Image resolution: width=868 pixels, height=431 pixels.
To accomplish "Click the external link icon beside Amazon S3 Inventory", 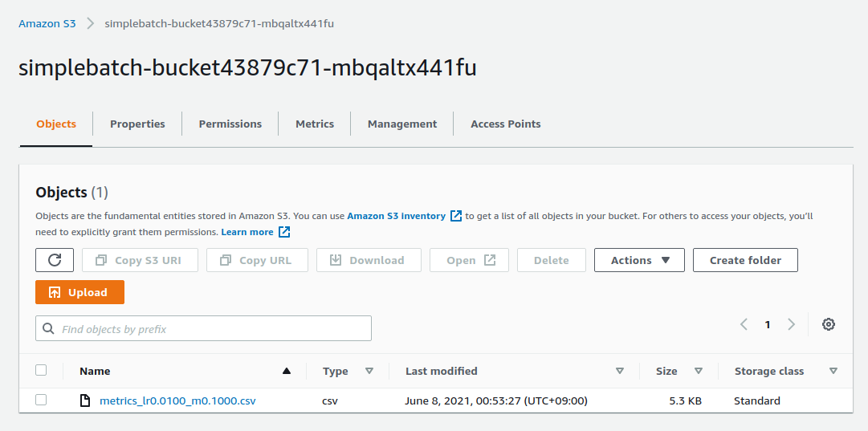I will (x=456, y=216).
